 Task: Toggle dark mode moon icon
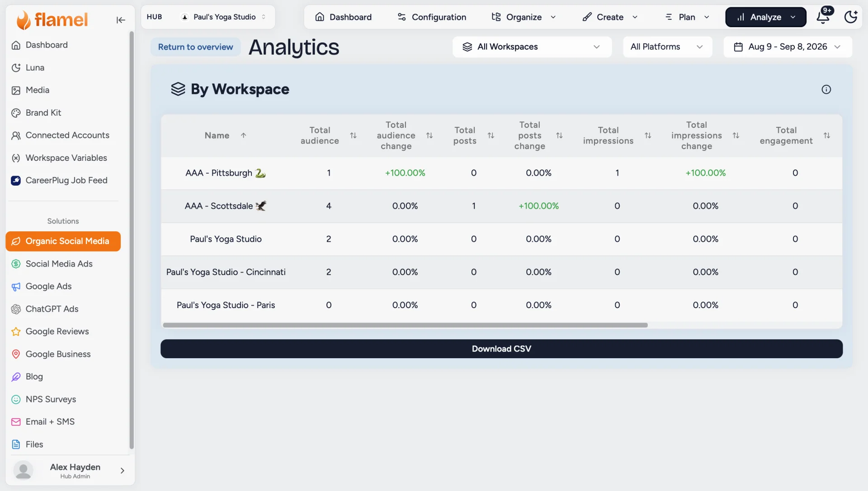click(x=851, y=17)
